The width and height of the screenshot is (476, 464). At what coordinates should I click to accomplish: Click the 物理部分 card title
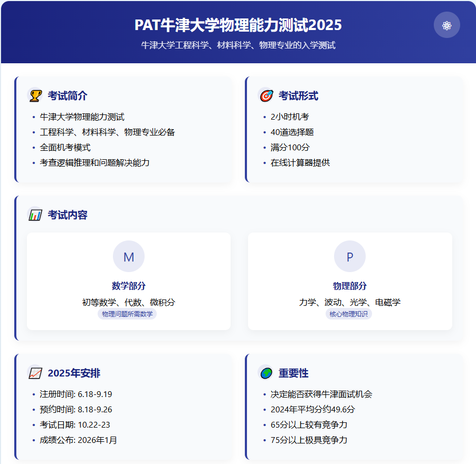click(350, 286)
